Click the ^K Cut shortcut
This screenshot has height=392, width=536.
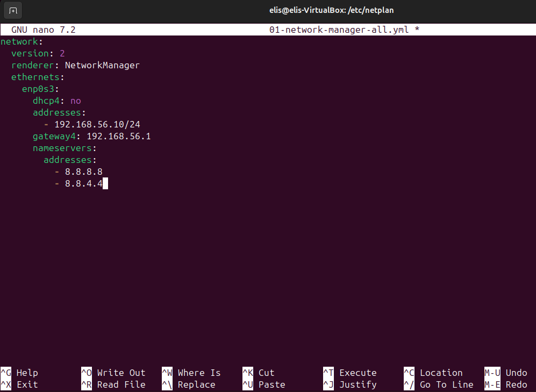(x=259, y=373)
